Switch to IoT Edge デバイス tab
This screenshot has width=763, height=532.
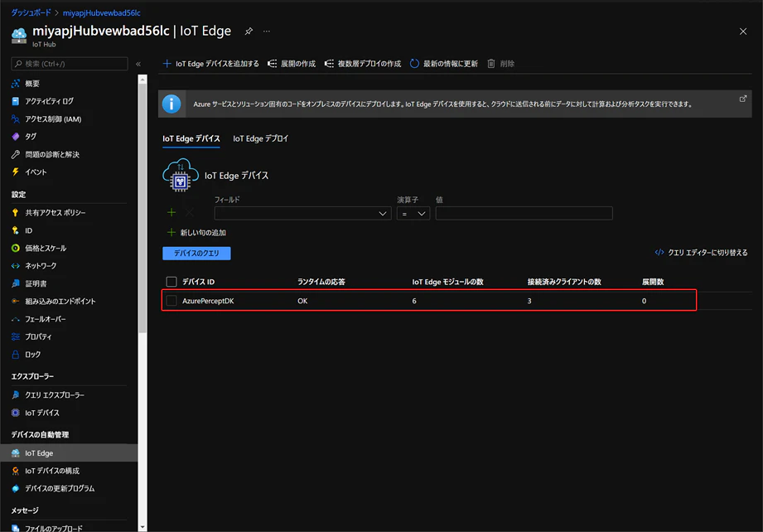[x=191, y=138]
